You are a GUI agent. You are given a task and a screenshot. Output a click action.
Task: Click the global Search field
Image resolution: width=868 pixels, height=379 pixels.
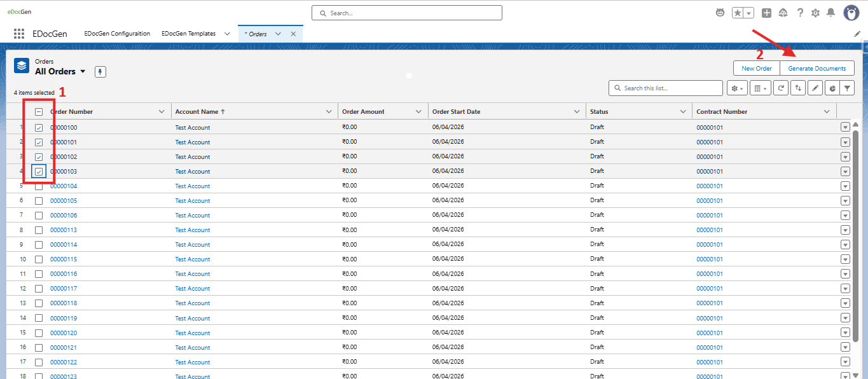tap(407, 13)
